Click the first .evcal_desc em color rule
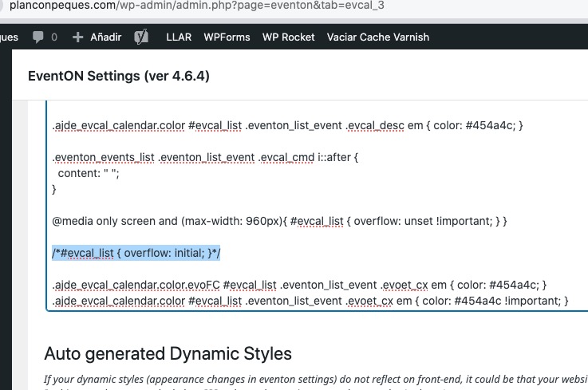This screenshot has width=588, height=390. (x=287, y=125)
